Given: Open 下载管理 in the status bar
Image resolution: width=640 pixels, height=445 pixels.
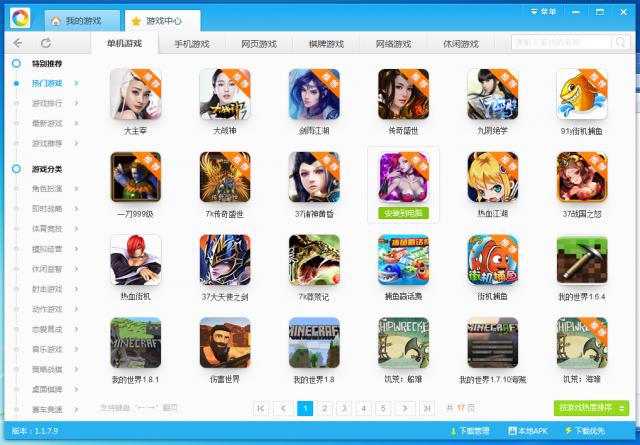Looking at the screenshot, I should pyautogui.click(x=469, y=431).
